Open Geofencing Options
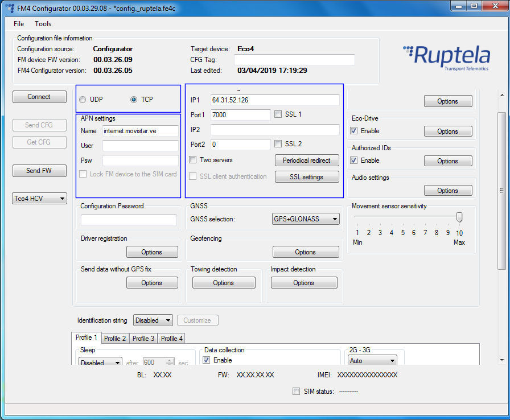The height and width of the screenshot is (420, 510). click(306, 252)
